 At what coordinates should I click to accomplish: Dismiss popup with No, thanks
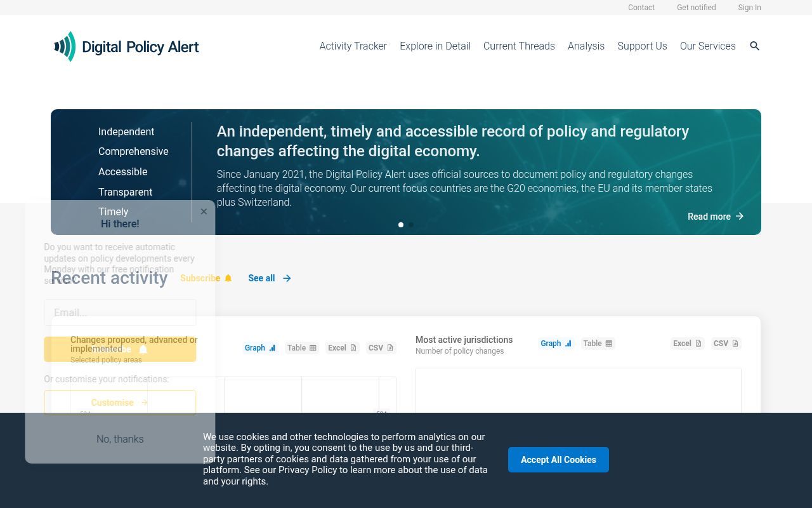pyautogui.click(x=120, y=439)
